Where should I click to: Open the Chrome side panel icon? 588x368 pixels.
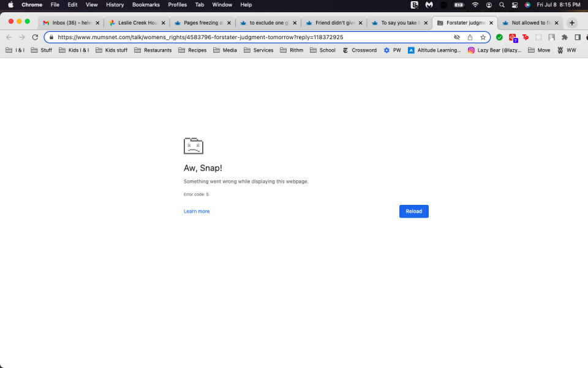(577, 37)
